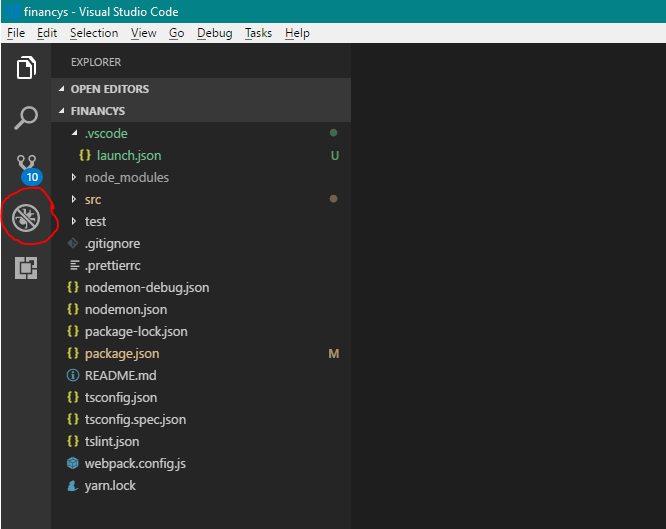This screenshot has height=529, width=666.
Task: Click the U untracked badge on launch.json
Action: point(335,156)
